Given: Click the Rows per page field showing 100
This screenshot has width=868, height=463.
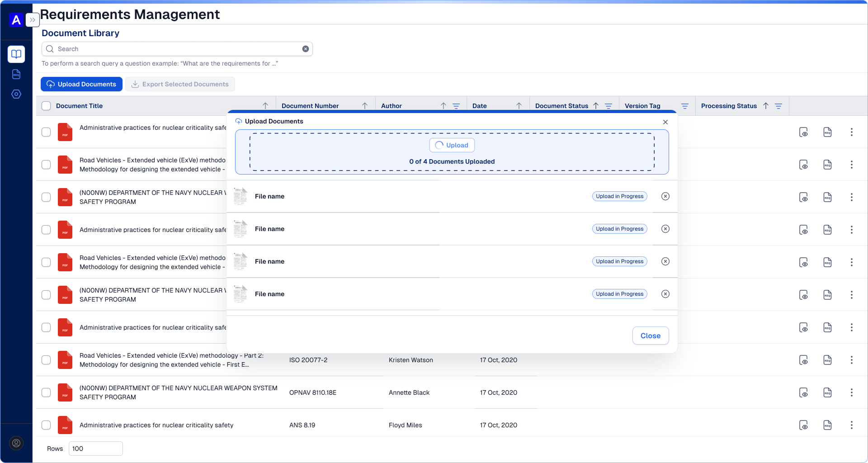Looking at the screenshot, I should (96, 449).
